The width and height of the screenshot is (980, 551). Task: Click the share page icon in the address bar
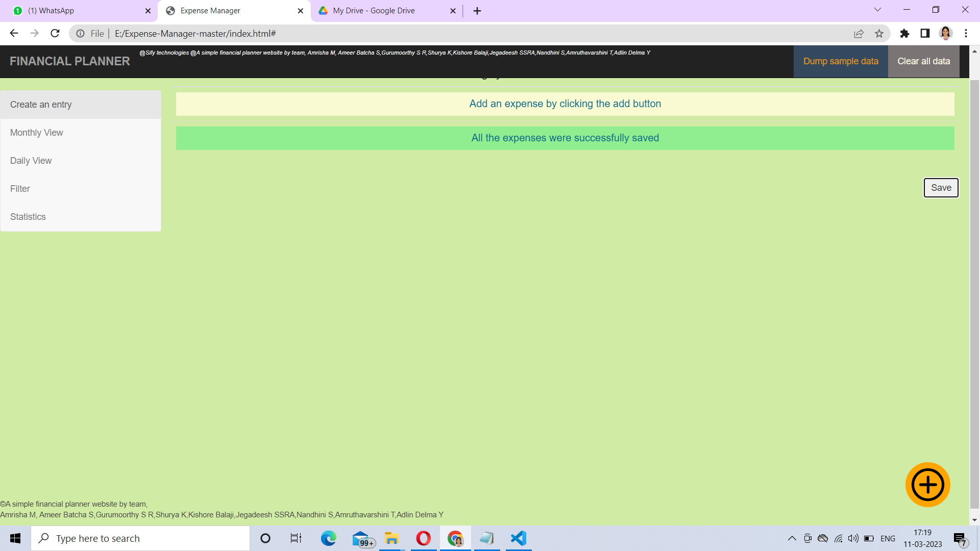pyautogui.click(x=859, y=34)
